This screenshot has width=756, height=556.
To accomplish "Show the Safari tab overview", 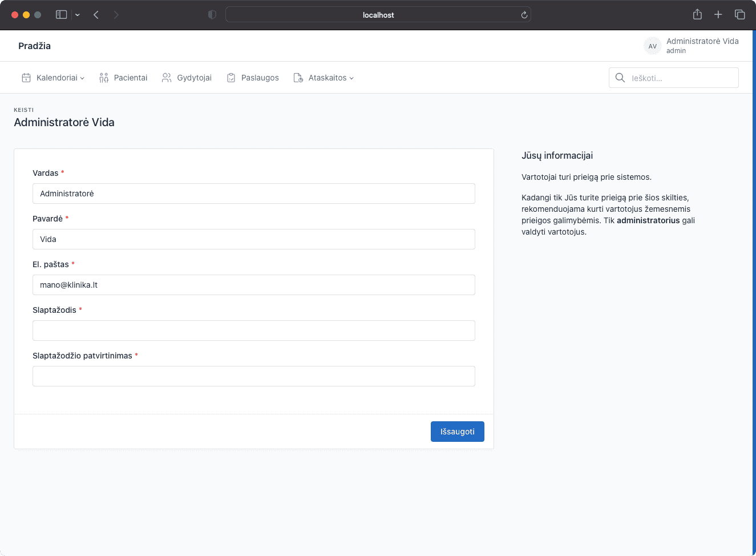I will 740,15.
